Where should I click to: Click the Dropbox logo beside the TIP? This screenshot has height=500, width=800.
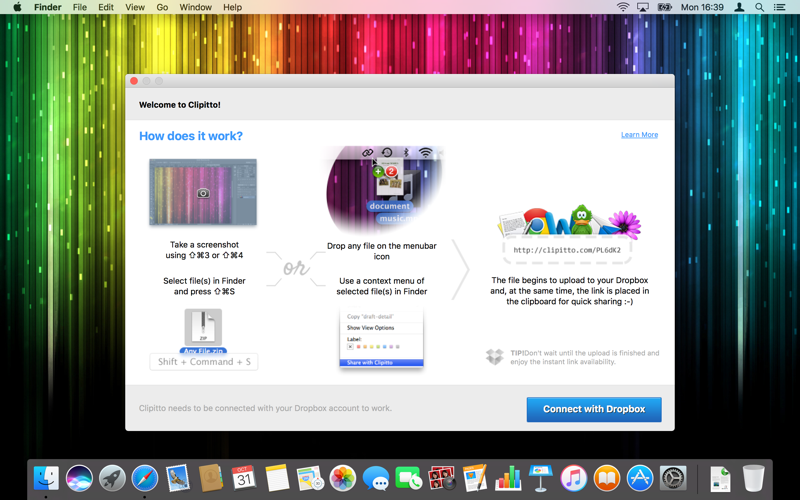coord(494,357)
